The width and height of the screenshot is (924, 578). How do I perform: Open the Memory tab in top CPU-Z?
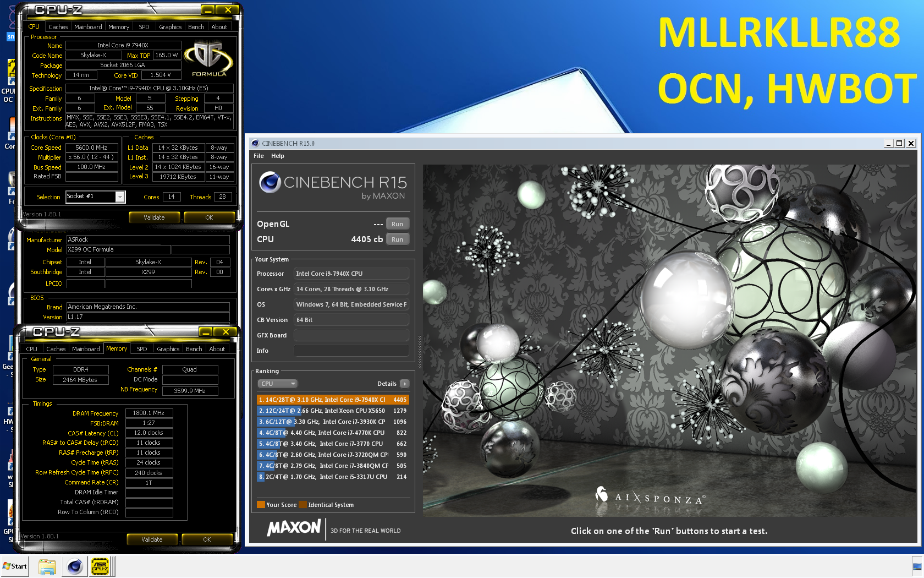coord(119,27)
